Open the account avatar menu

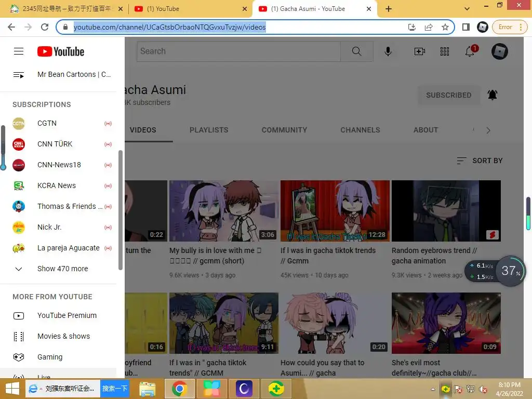tap(500, 51)
